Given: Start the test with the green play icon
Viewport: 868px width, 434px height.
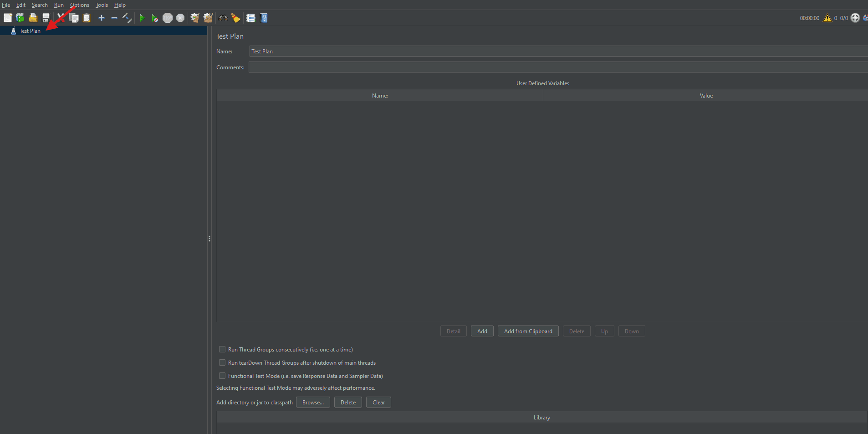Looking at the screenshot, I should [x=142, y=18].
